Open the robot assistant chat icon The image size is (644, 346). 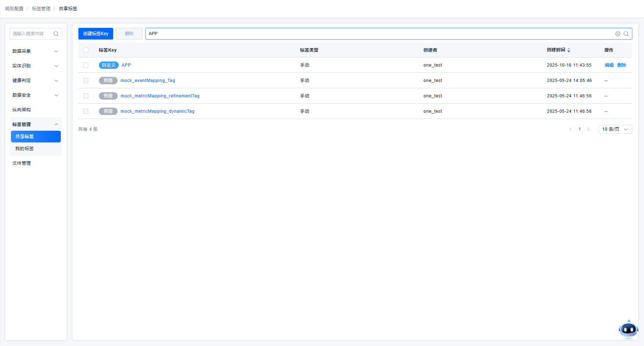(x=628, y=329)
